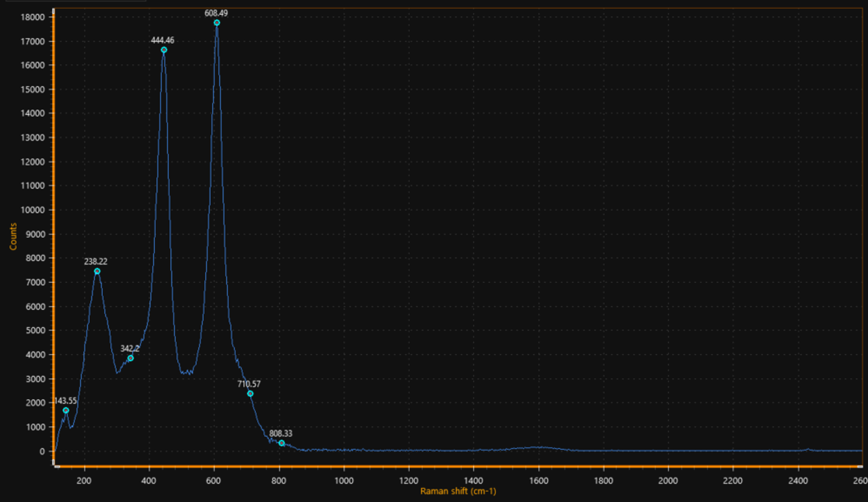Image resolution: width=868 pixels, height=502 pixels.
Task: Select the peak marker labeled 710.57
Action: (250, 394)
